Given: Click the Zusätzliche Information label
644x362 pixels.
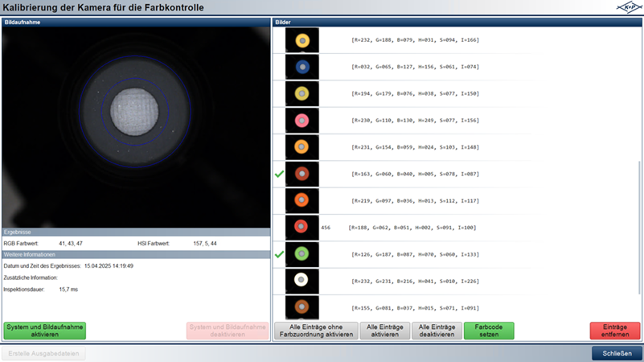Looking at the screenshot, I should pyautogui.click(x=31, y=278).
